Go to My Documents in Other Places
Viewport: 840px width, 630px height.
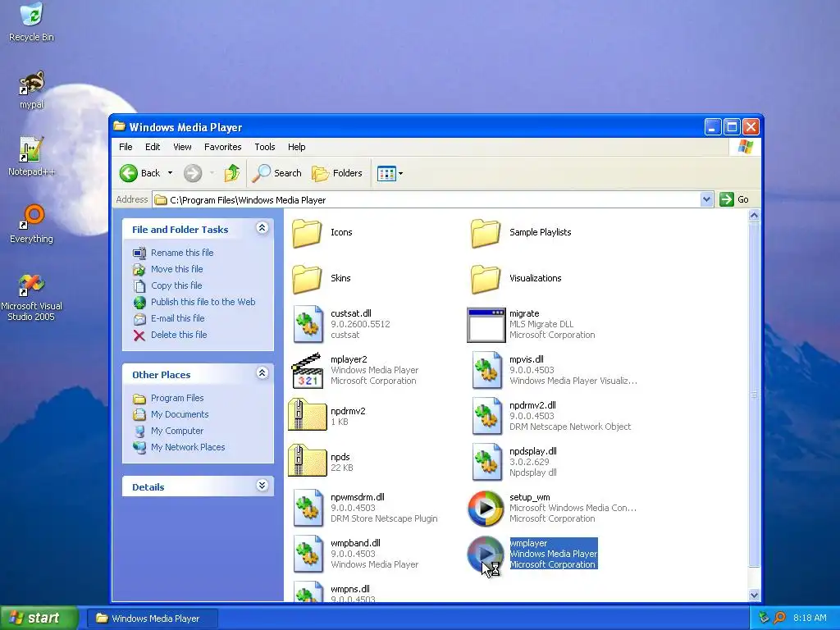click(x=180, y=414)
